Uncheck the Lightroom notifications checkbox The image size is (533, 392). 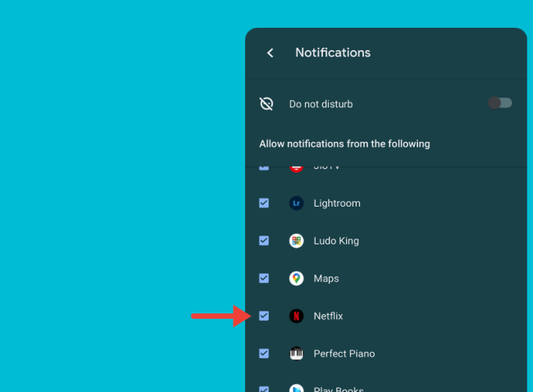[x=264, y=203]
